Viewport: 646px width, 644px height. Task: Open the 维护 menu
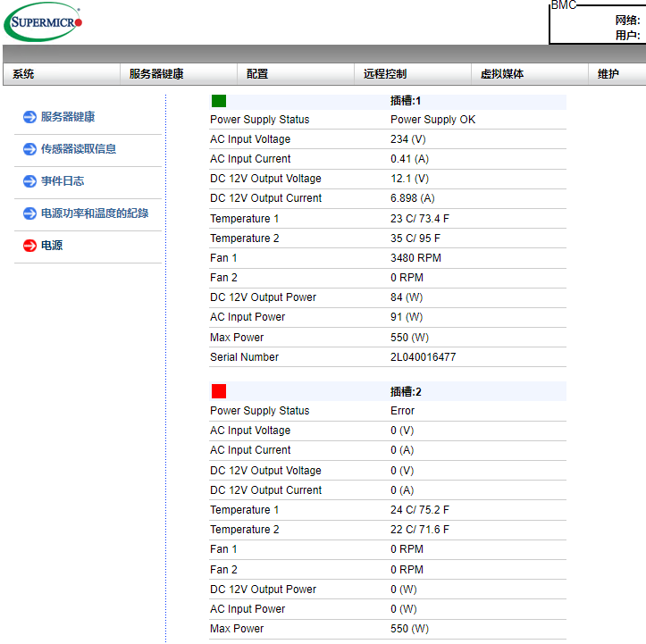[x=617, y=74]
